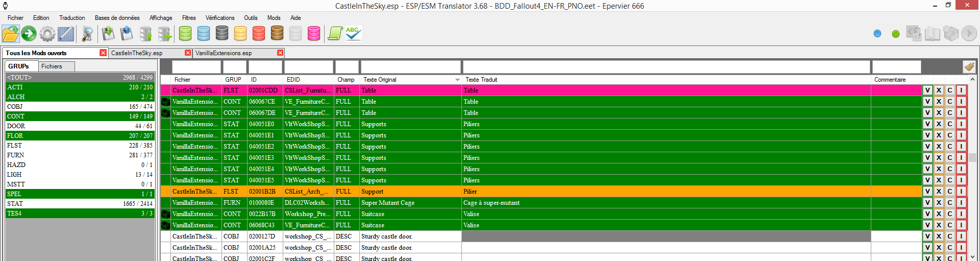
Task: Close the CastleInTheSky.esp tab
Action: pyautogui.click(x=188, y=53)
